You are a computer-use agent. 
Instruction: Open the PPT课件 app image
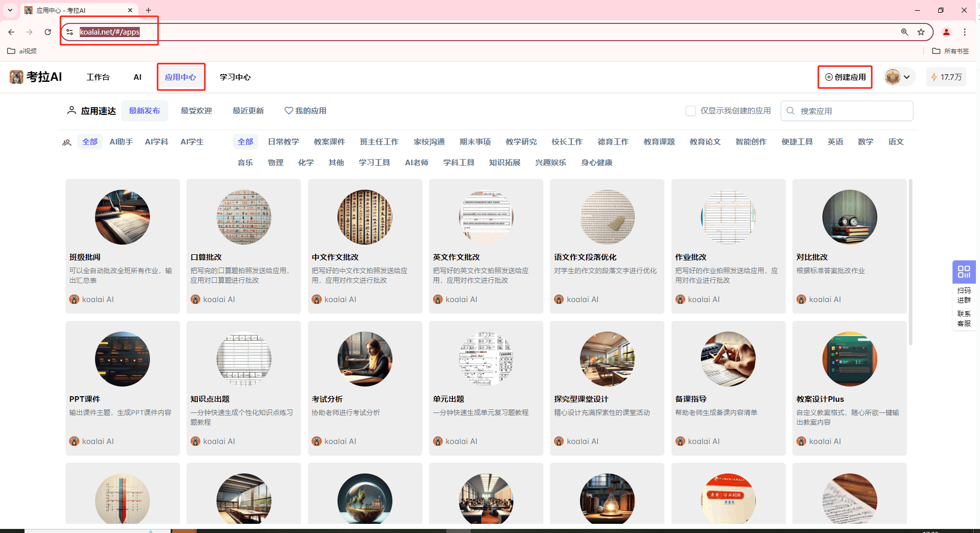pos(122,359)
